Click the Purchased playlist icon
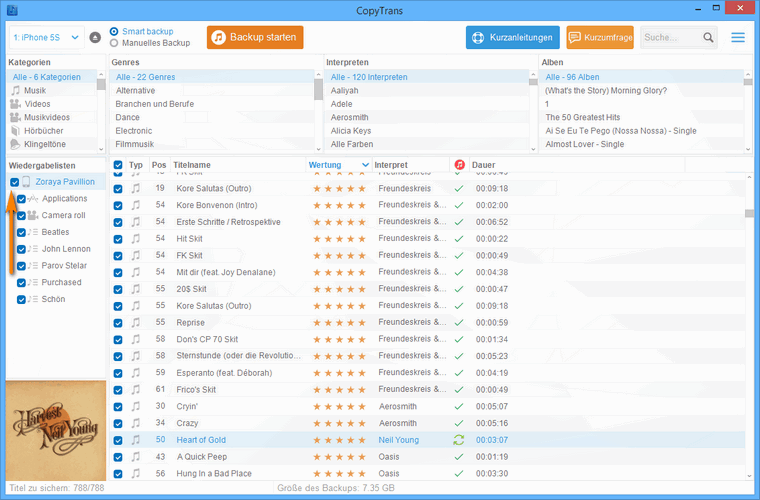The height and width of the screenshot is (500, 760). pos(33,282)
